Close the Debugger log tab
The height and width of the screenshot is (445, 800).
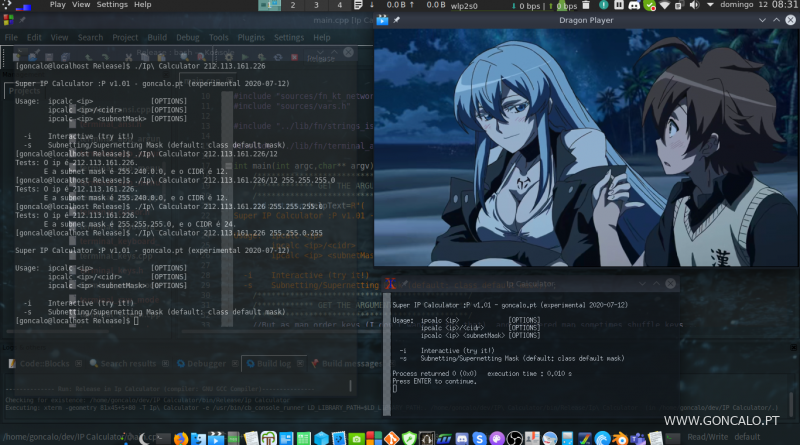point(235,363)
